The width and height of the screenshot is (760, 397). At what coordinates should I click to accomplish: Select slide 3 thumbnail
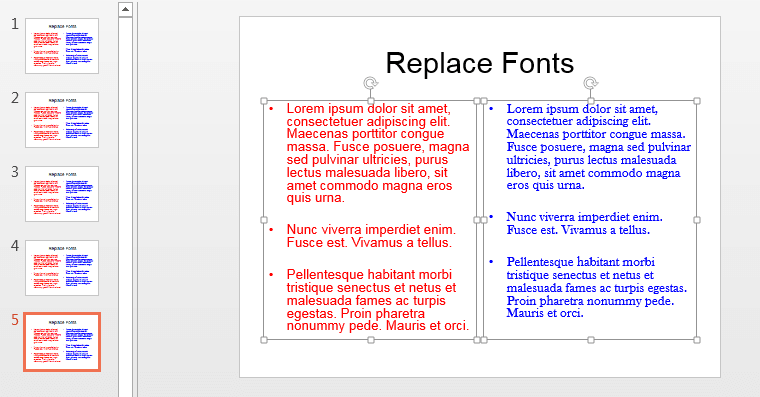(62, 194)
